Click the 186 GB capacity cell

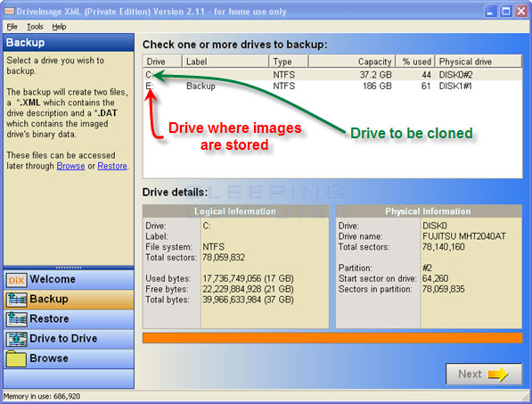click(377, 86)
